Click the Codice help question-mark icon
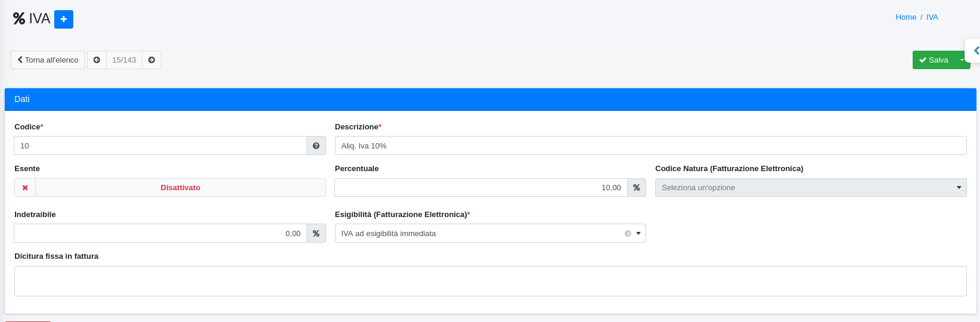This screenshot has width=980, height=322. click(x=316, y=146)
